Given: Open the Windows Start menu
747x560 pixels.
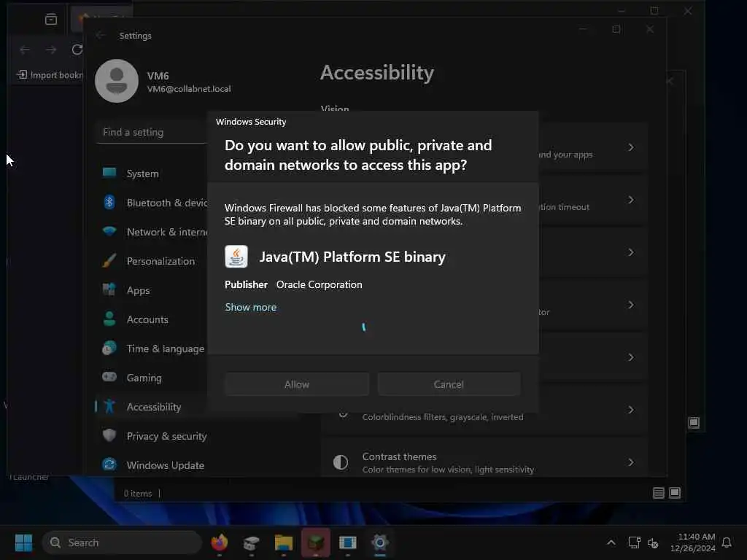Looking at the screenshot, I should click(x=23, y=542).
